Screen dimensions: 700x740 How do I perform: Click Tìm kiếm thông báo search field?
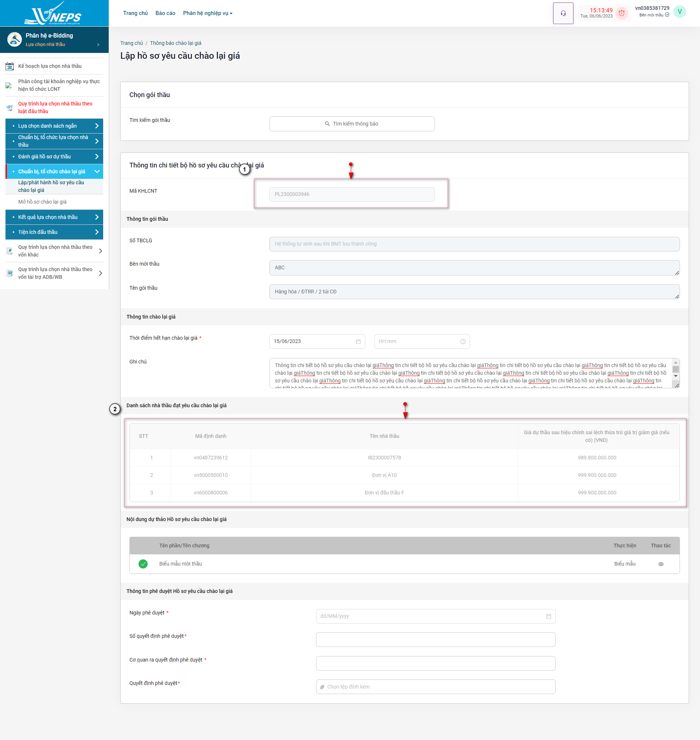[x=351, y=124]
